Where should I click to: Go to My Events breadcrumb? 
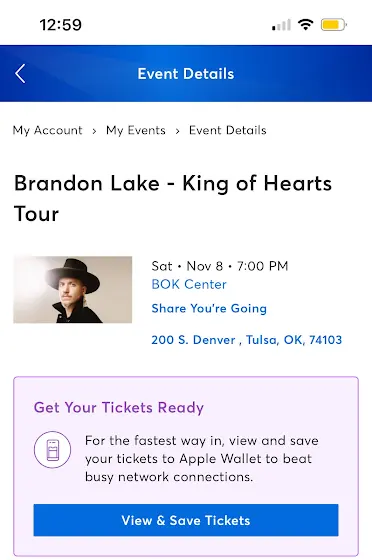pyautogui.click(x=136, y=130)
